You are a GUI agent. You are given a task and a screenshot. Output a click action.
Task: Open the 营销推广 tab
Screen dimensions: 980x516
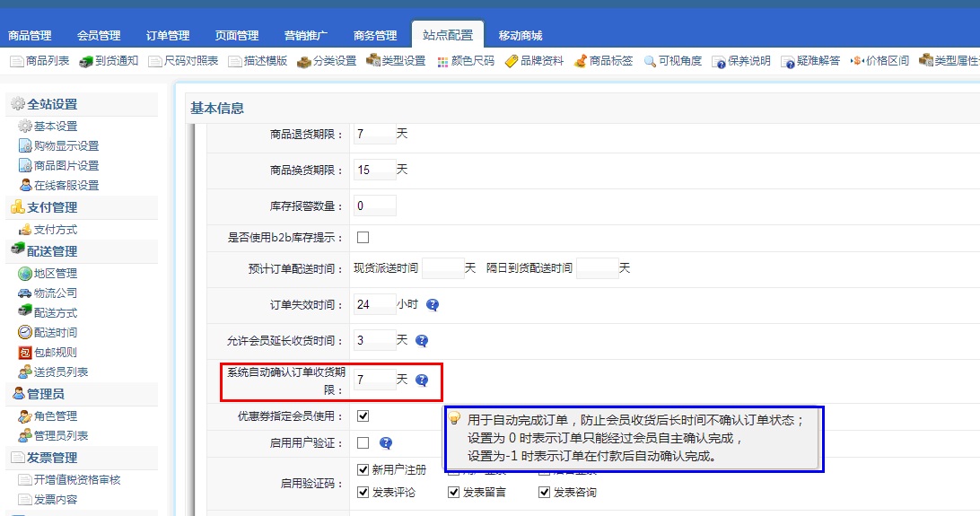306,36
